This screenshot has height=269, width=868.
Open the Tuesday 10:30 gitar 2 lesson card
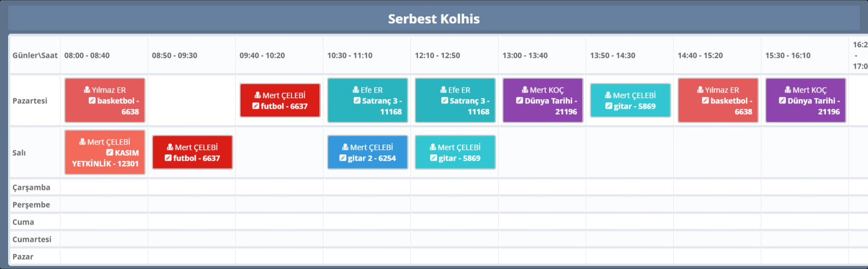(367, 153)
